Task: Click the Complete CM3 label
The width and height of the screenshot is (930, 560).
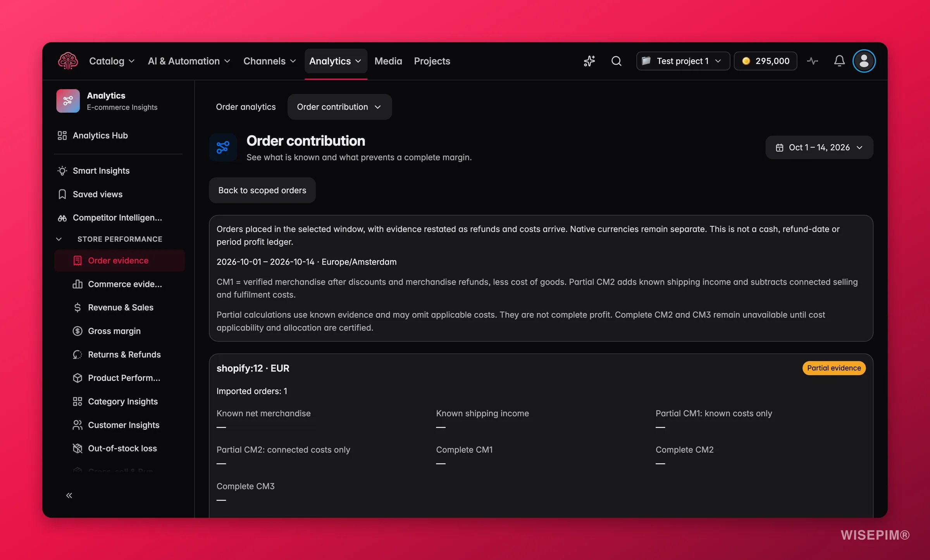Action: click(246, 486)
